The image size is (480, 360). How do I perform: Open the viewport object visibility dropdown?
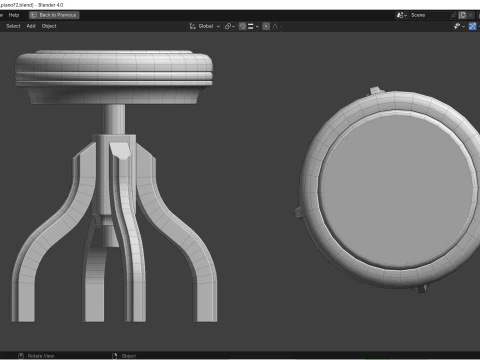[x=459, y=26]
